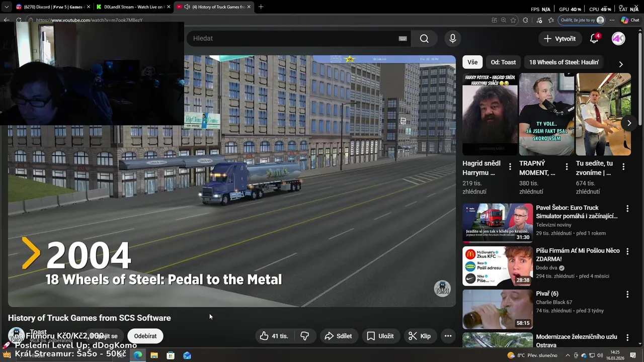This screenshot has width=644, height=362.
Task: Create a clip with the Klip scissors button
Action: coord(420,336)
